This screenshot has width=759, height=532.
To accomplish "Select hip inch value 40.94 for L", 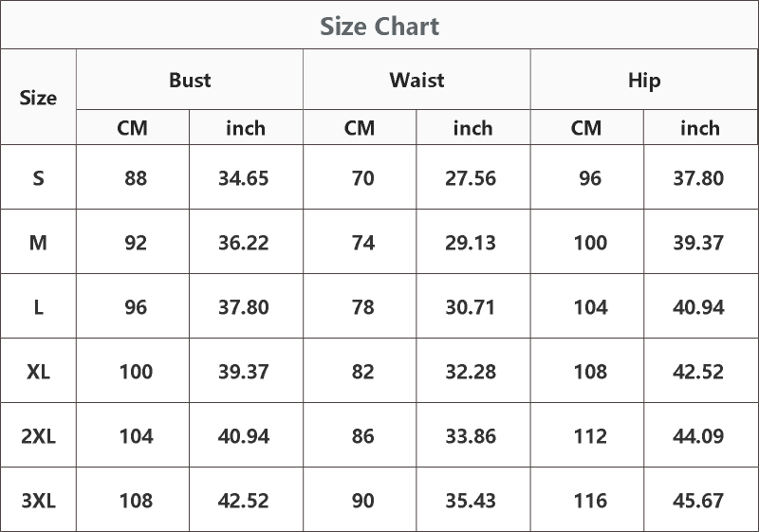I will (x=698, y=307).
